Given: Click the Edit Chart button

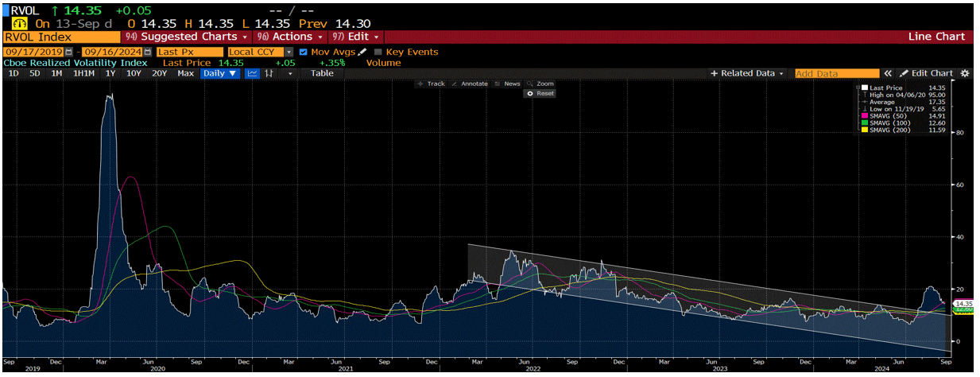Looking at the screenshot, I should coord(927,73).
